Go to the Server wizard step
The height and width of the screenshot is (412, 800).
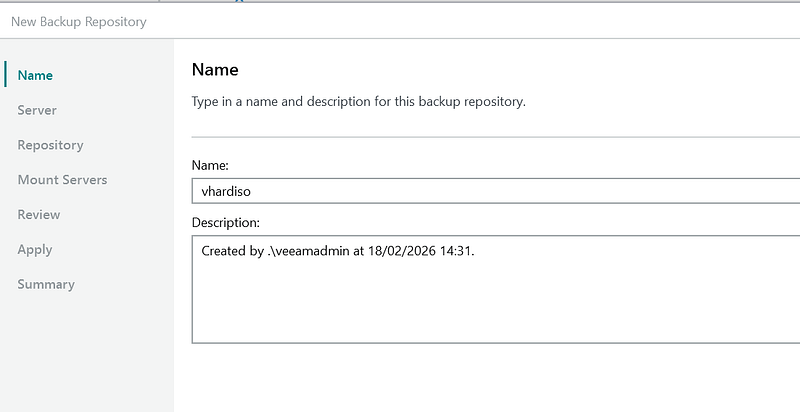pos(37,110)
